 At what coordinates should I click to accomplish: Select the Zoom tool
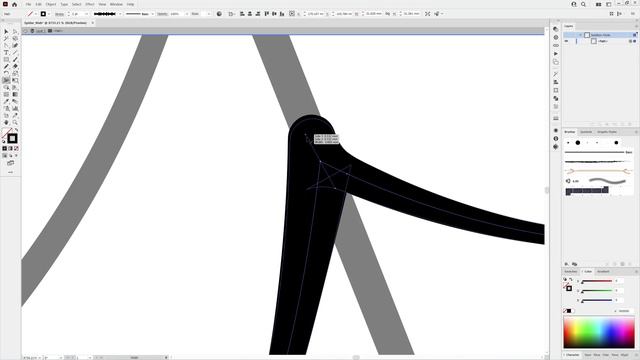click(x=15, y=122)
